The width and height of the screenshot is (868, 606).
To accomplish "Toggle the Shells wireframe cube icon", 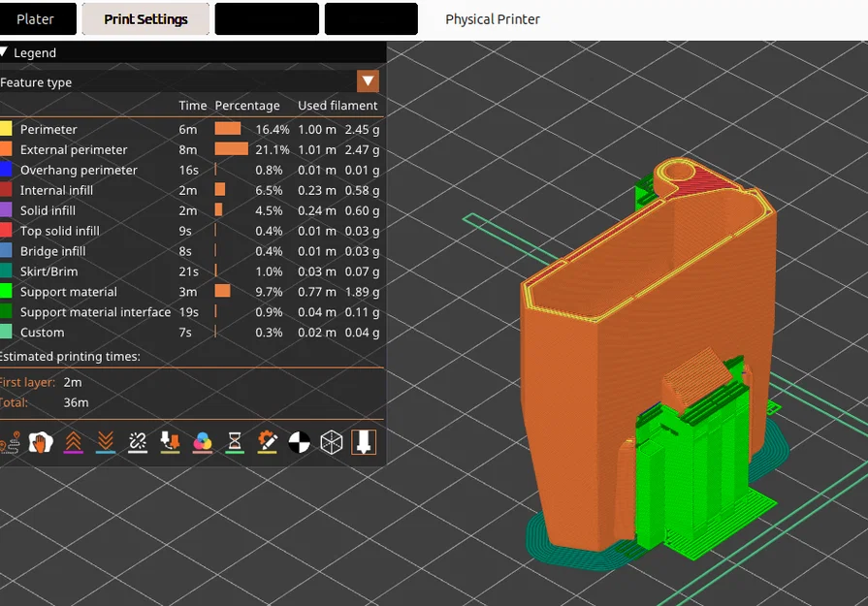I will point(332,442).
